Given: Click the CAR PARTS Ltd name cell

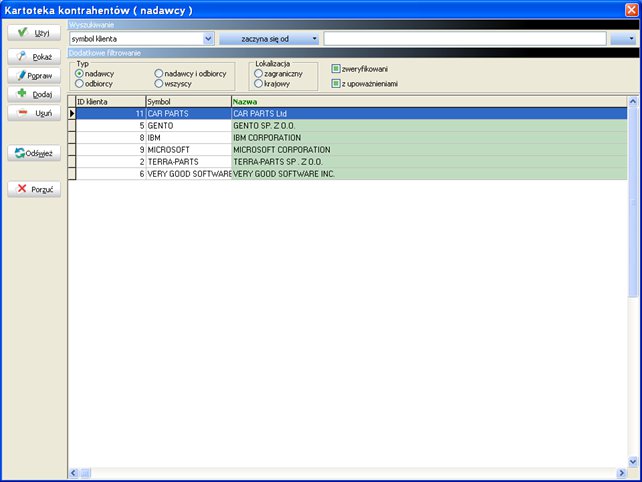Looking at the screenshot, I should tap(430, 113).
